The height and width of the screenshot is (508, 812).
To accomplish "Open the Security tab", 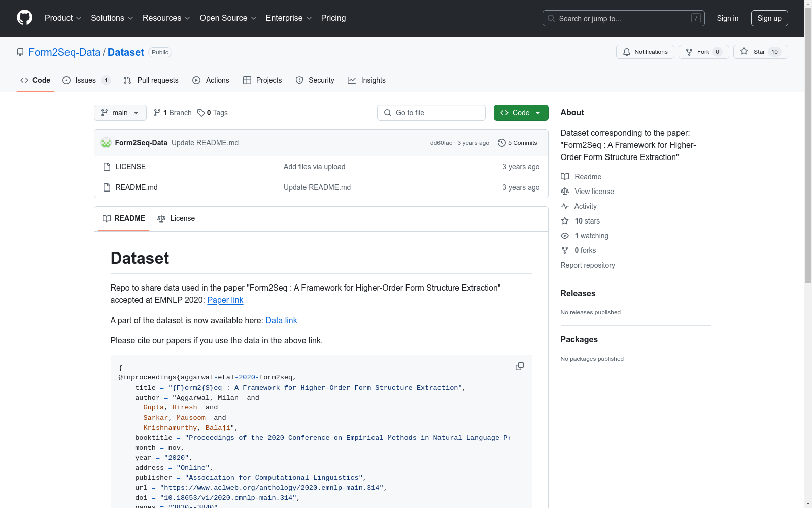I will tap(315, 80).
